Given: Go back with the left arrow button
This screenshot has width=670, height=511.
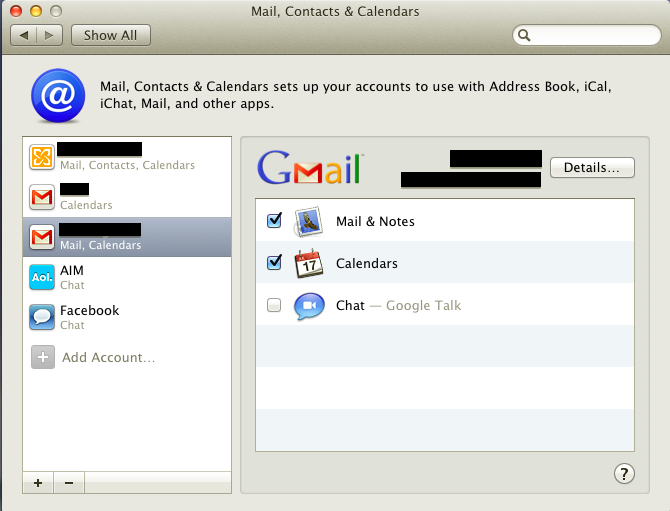Looking at the screenshot, I should [x=24, y=35].
